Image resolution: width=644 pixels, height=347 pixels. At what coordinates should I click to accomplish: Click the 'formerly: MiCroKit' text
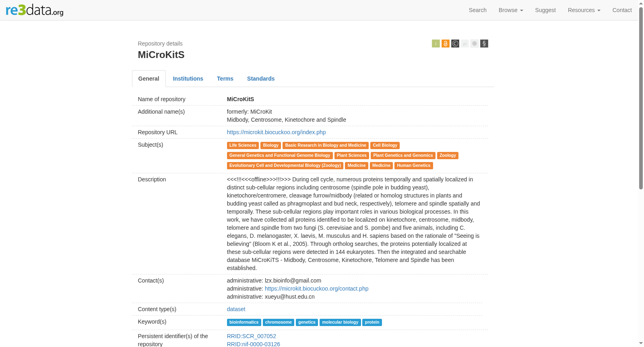click(250, 112)
